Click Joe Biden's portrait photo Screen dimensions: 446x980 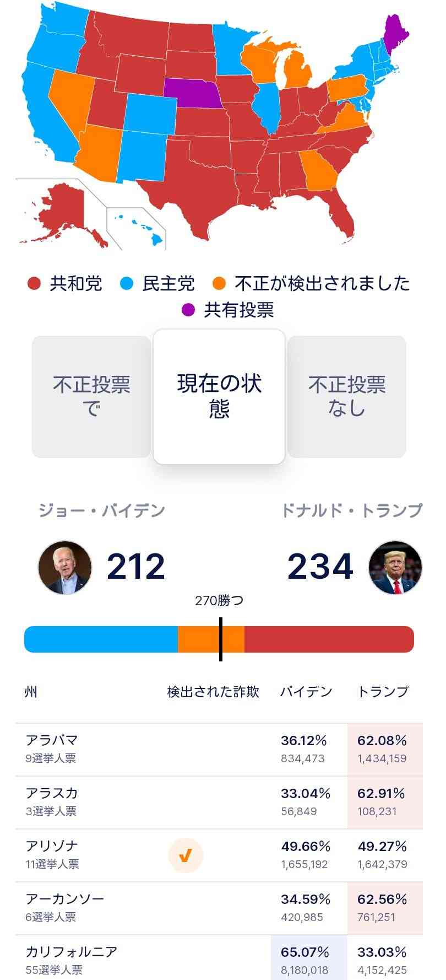point(65,567)
